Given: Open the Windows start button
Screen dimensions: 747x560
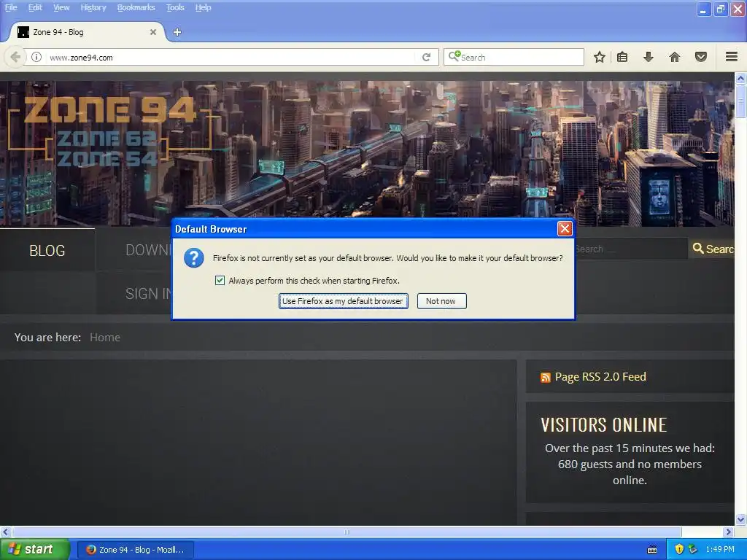Looking at the screenshot, I should [x=34, y=549].
